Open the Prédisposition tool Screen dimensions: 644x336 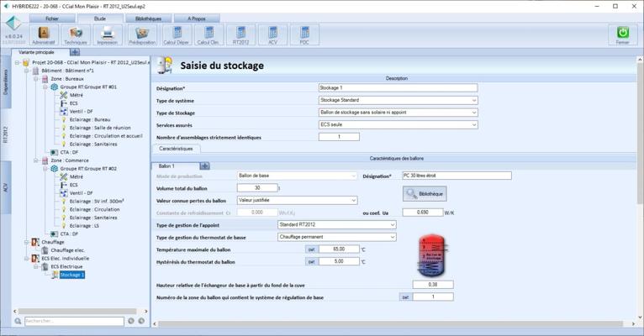[142, 34]
